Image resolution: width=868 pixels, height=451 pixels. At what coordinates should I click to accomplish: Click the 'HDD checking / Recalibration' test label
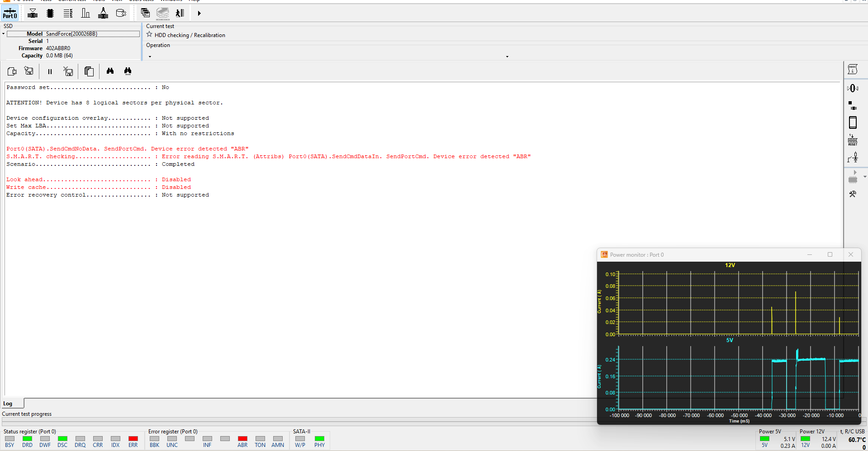(x=190, y=35)
